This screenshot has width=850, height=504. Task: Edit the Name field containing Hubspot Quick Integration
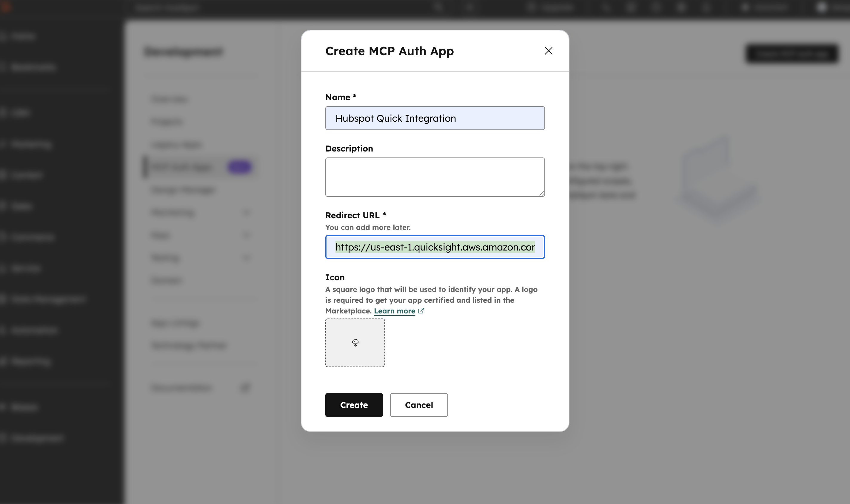435,118
